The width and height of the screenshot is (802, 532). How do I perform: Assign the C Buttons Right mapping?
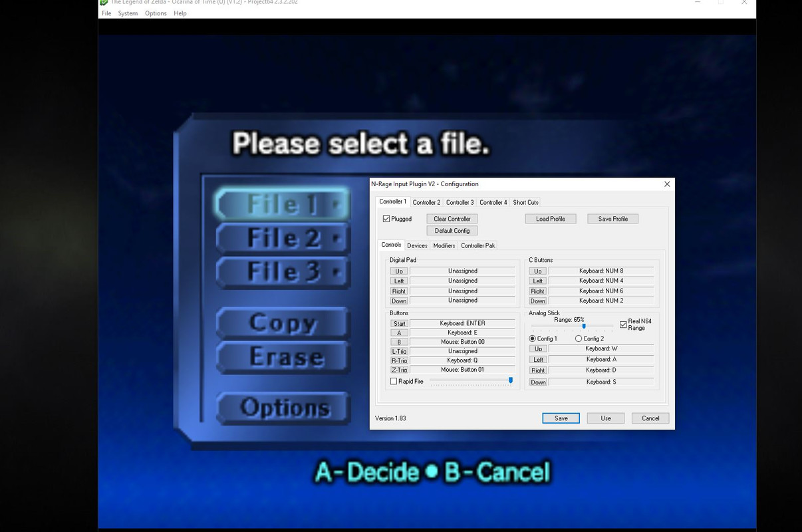point(538,291)
